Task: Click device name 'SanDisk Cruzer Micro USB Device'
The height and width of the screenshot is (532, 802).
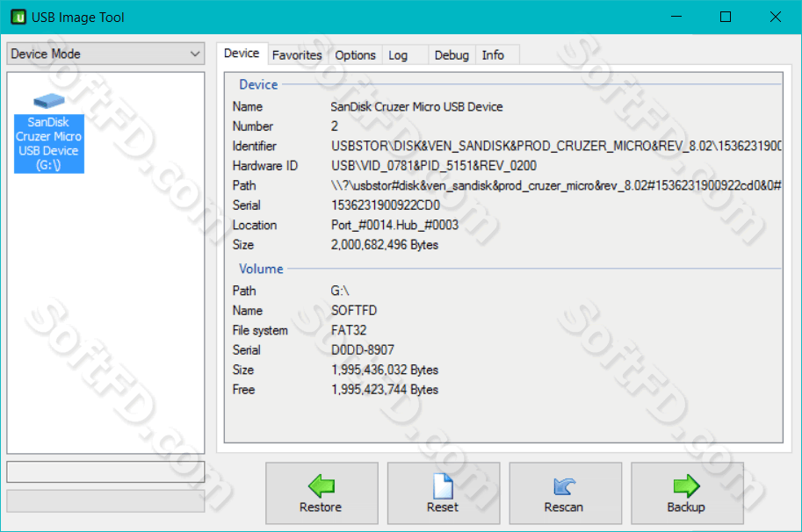Action: [416, 107]
